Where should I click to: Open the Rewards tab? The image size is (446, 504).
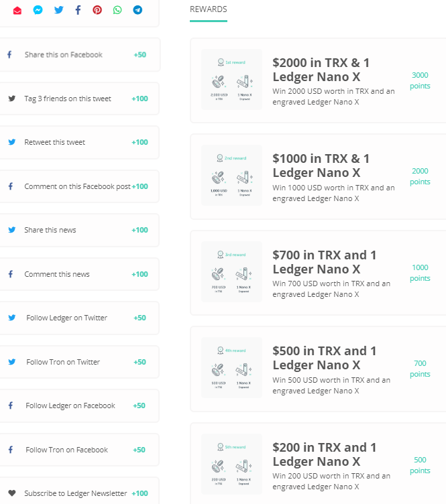[209, 10]
